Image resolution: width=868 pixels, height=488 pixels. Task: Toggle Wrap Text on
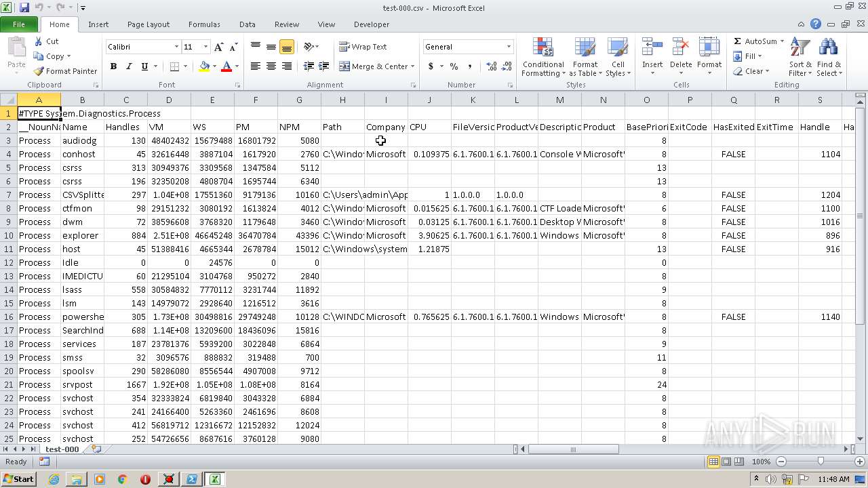(363, 47)
